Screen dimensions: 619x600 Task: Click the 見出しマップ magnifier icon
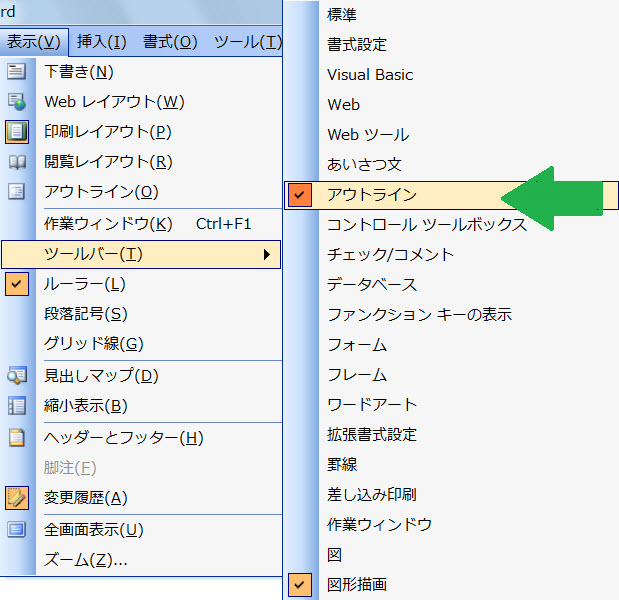[17, 376]
